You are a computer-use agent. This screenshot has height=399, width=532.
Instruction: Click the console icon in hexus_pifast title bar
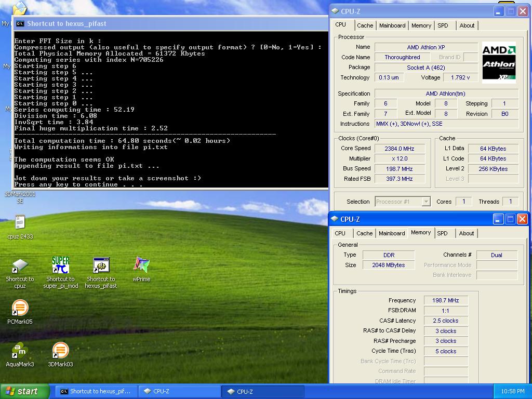coord(20,23)
